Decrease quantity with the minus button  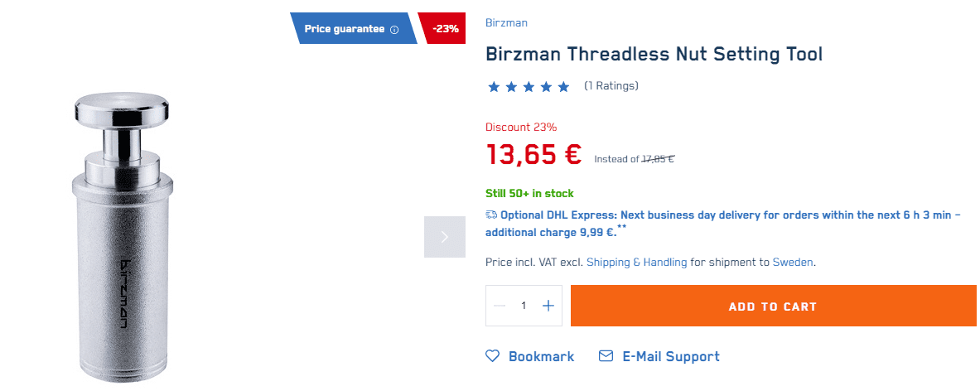click(500, 306)
